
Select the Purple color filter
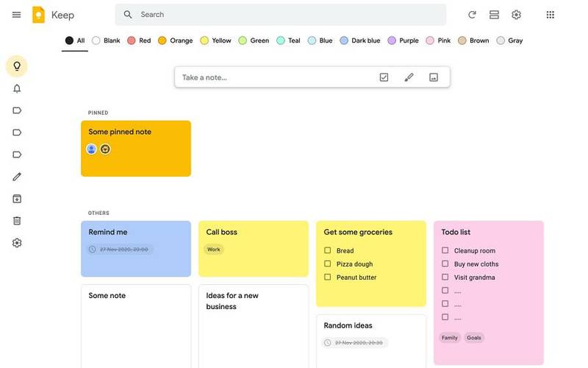click(x=403, y=40)
